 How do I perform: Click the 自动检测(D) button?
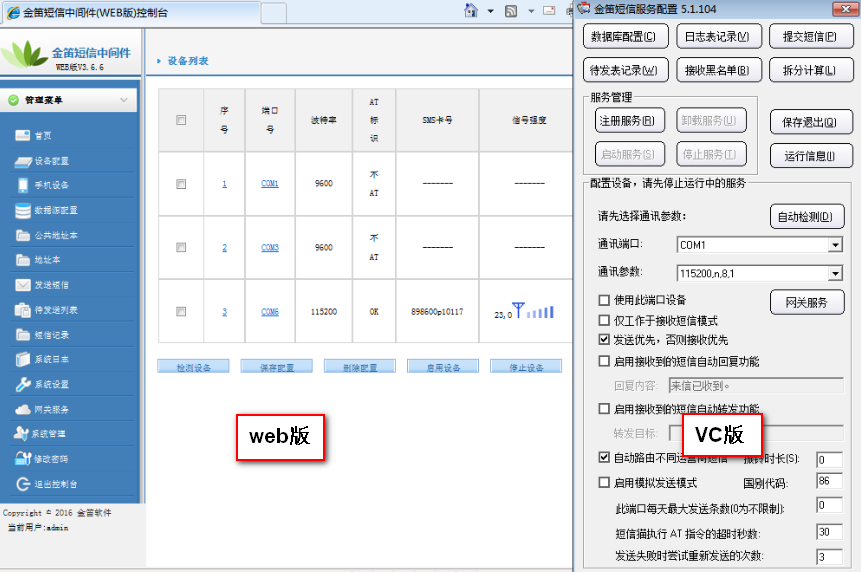point(807,217)
